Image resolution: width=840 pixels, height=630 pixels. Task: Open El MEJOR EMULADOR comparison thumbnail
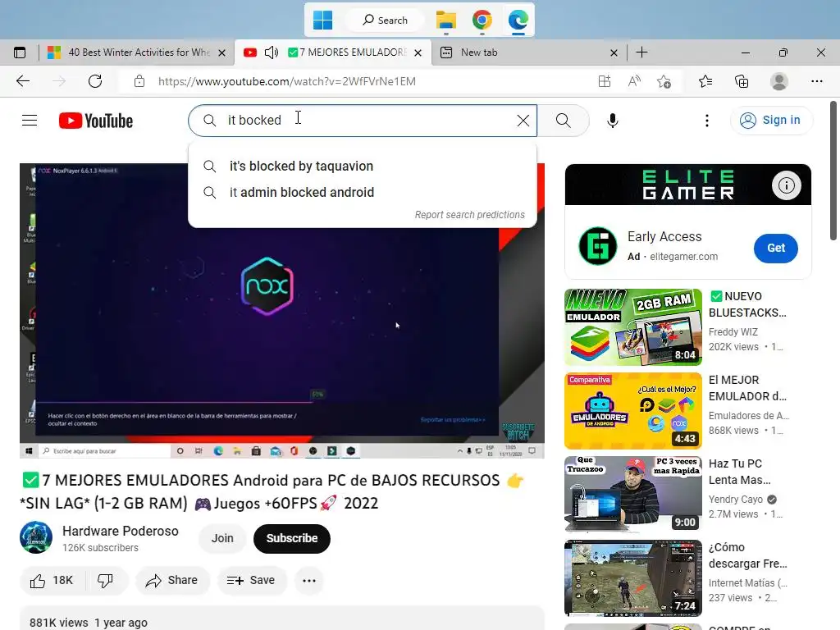pyautogui.click(x=632, y=411)
